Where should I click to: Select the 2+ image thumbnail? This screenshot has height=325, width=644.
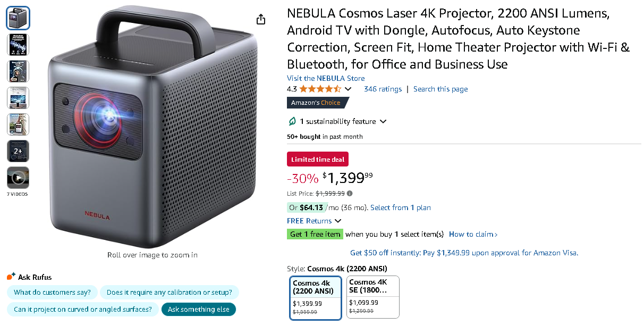[x=18, y=151]
